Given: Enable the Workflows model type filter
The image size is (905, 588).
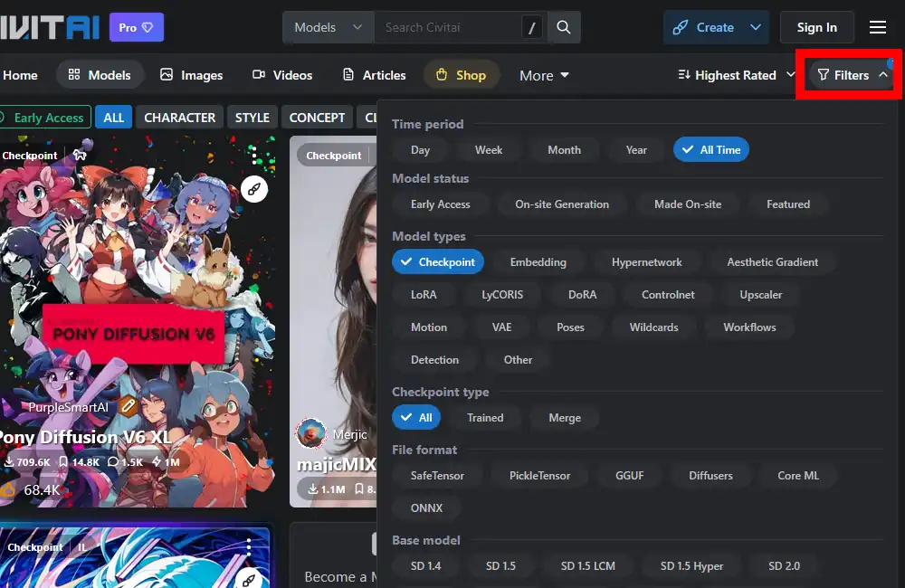Looking at the screenshot, I should (x=749, y=327).
